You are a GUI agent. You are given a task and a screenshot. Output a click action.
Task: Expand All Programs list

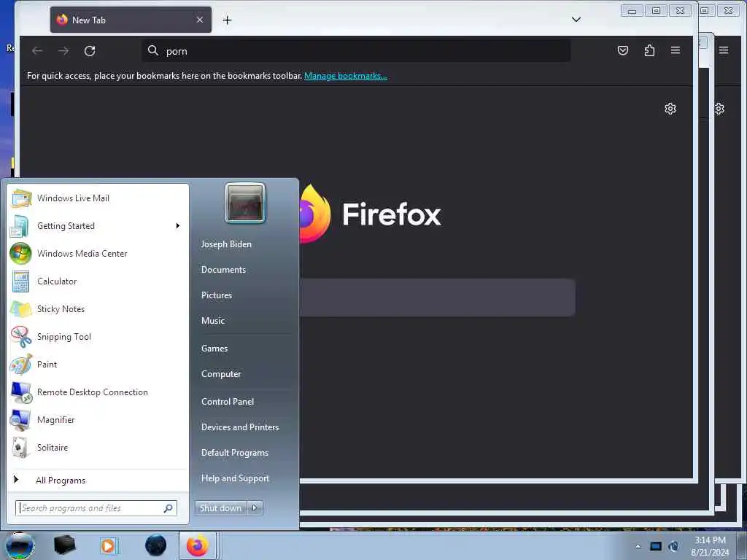point(98,480)
